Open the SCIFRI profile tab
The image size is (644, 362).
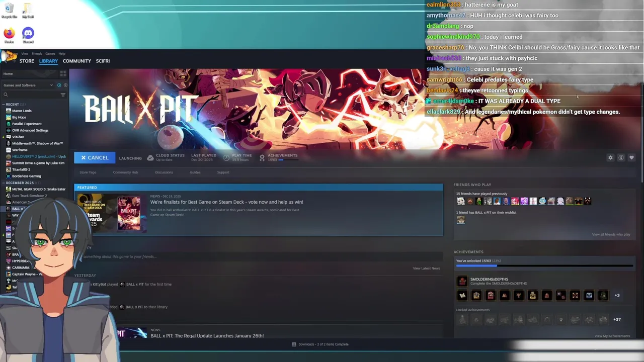[103, 61]
